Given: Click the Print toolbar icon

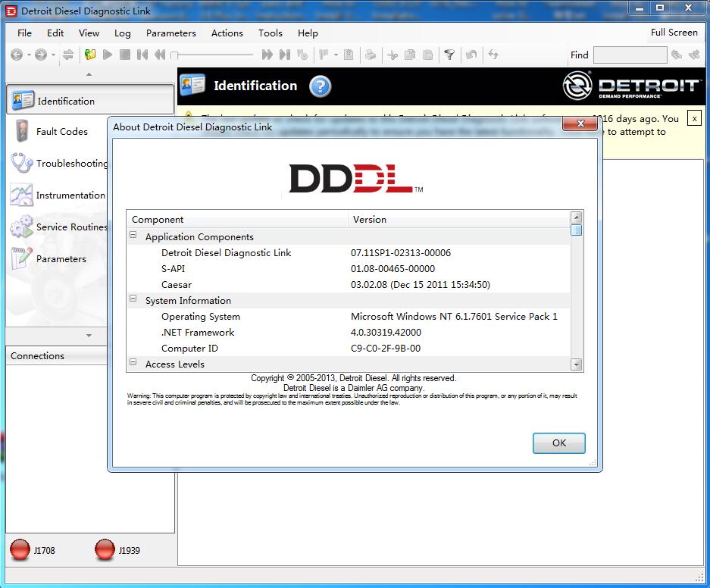Looking at the screenshot, I should 371,55.
